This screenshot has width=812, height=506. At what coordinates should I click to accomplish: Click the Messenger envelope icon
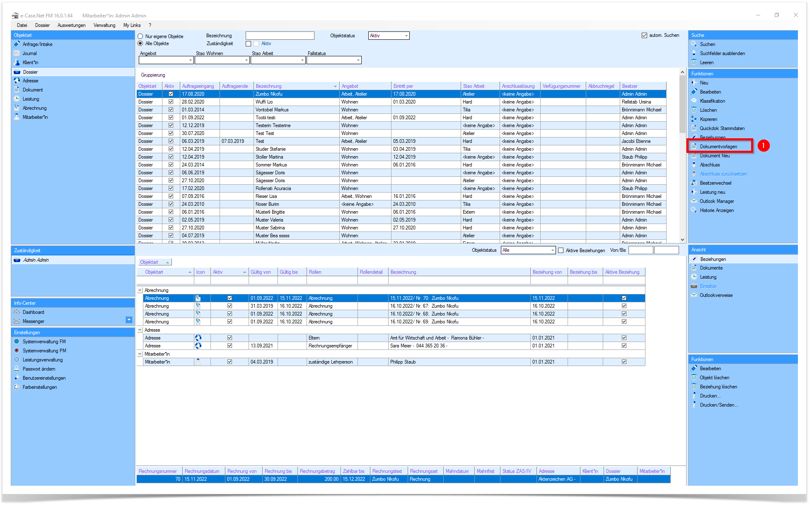coord(17,321)
